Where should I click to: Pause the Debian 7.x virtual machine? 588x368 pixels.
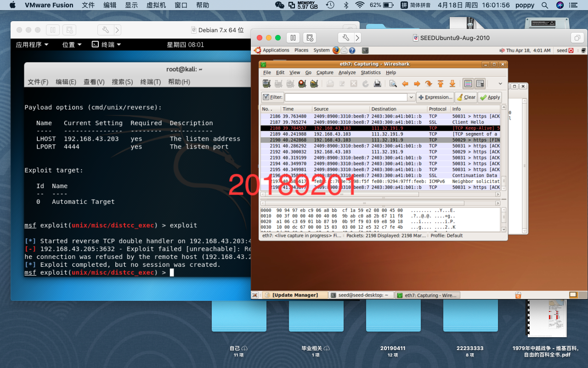click(x=52, y=30)
